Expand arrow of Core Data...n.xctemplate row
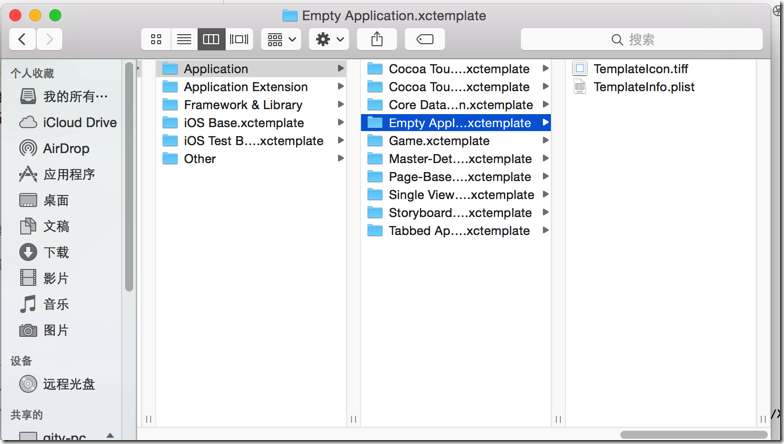Screen dimensions: 784x444 coord(546,104)
